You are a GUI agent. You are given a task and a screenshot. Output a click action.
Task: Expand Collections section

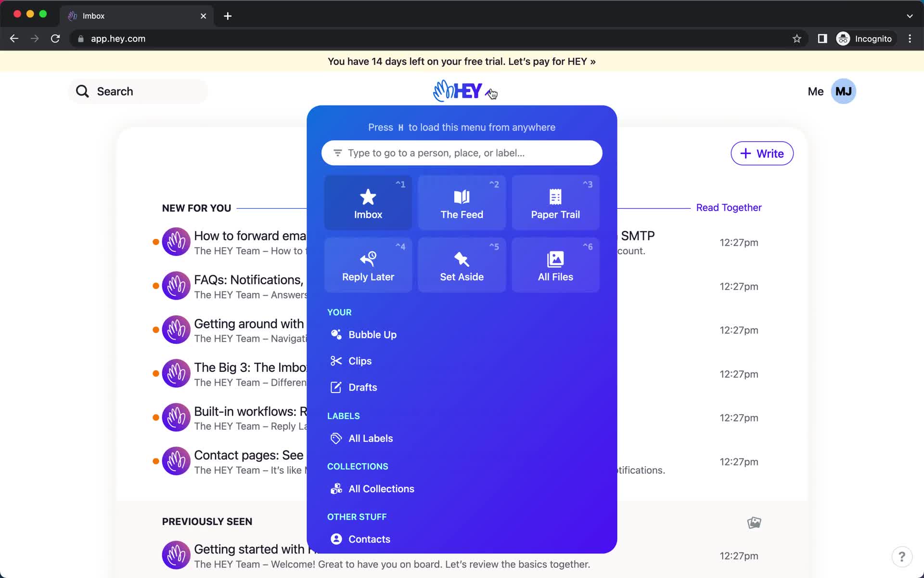(x=358, y=466)
